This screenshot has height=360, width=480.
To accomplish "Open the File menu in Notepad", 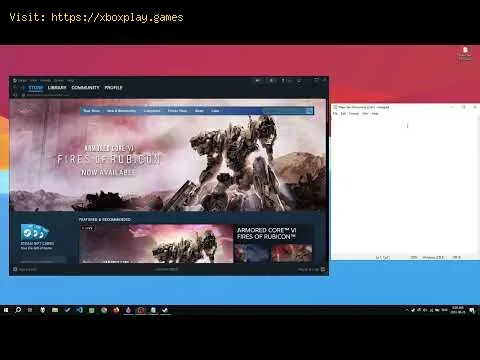I will (335, 113).
